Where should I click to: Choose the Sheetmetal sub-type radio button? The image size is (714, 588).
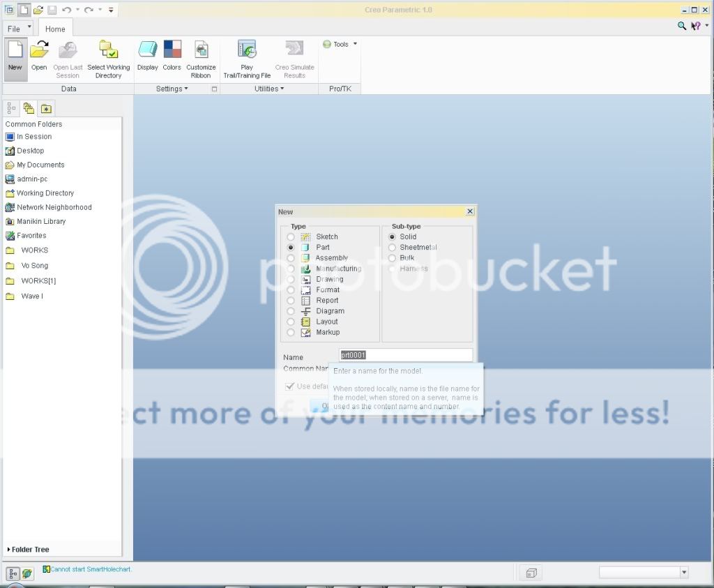[x=392, y=248]
